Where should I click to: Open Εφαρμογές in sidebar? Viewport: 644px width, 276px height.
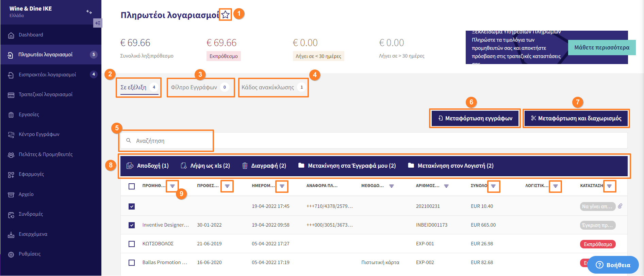point(51,174)
